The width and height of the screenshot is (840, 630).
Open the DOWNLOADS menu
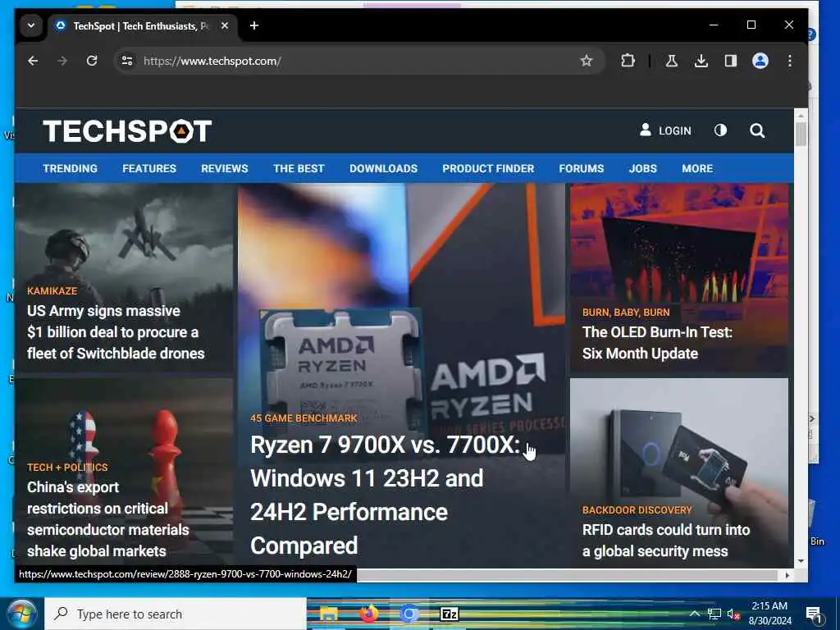pos(384,169)
